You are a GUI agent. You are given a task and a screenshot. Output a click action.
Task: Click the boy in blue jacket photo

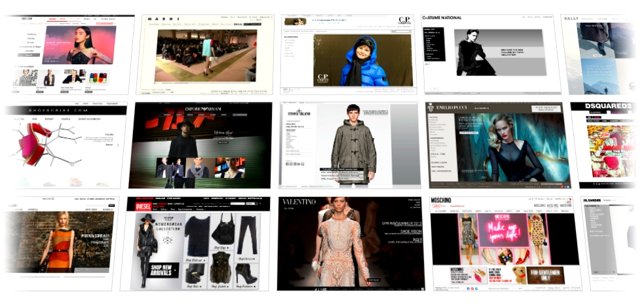[x=363, y=60]
